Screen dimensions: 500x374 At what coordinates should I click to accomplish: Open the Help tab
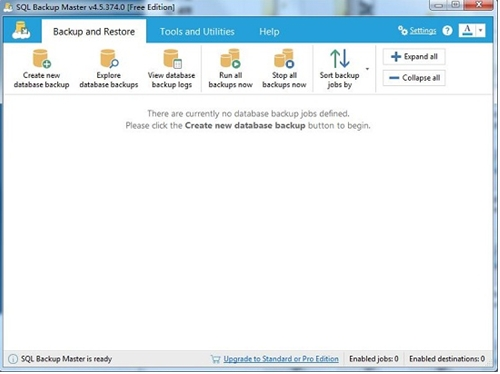click(x=269, y=32)
